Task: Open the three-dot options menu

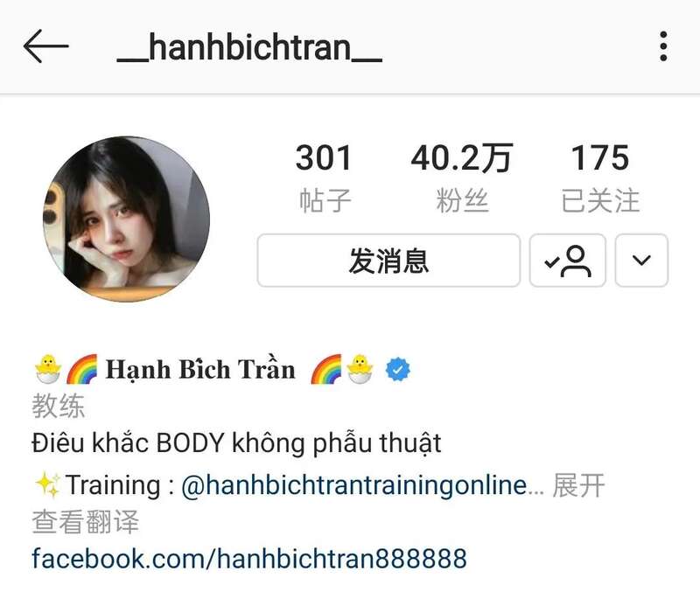Action: click(x=663, y=46)
